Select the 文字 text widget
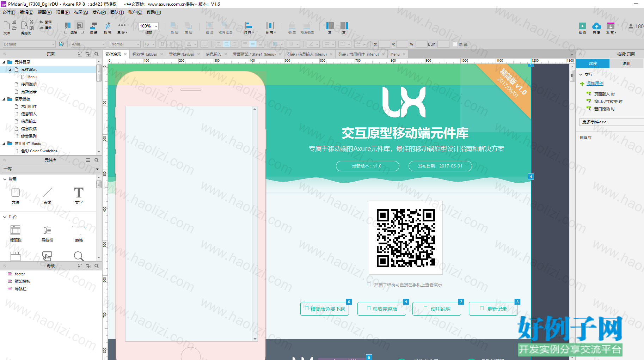This screenshot has width=644, height=360. click(79, 196)
